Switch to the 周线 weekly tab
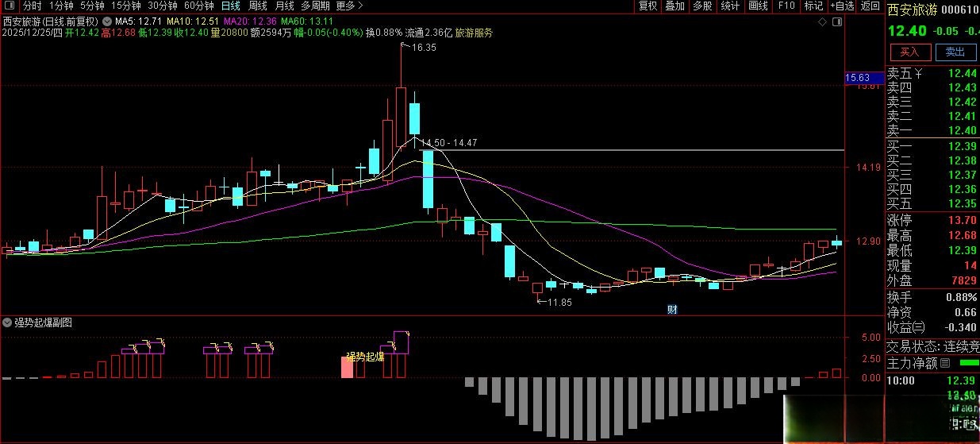The height and width of the screenshot is (444, 980). [x=258, y=6]
